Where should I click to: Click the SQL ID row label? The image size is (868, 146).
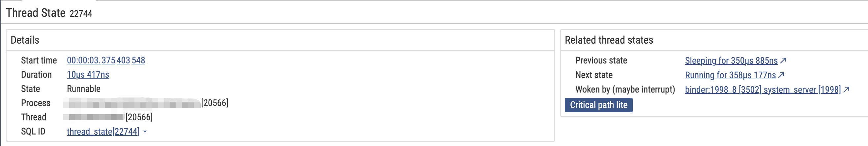point(33,131)
